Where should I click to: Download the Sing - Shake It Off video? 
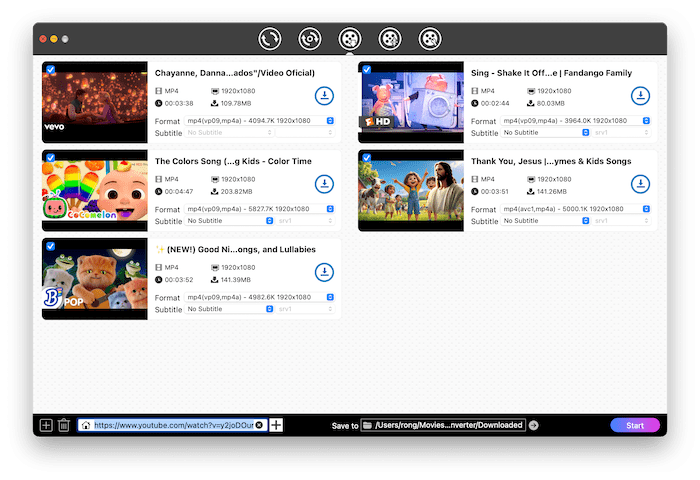coord(640,96)
